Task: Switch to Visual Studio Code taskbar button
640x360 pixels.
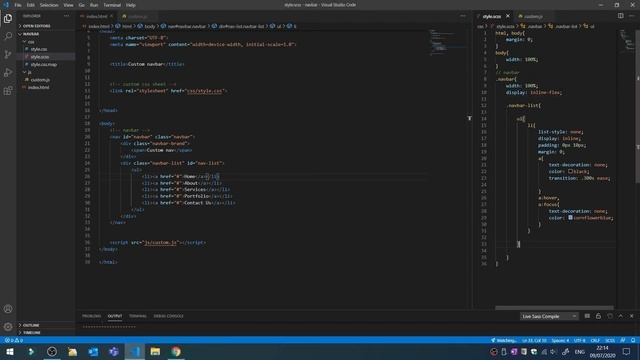Action: 135,351
